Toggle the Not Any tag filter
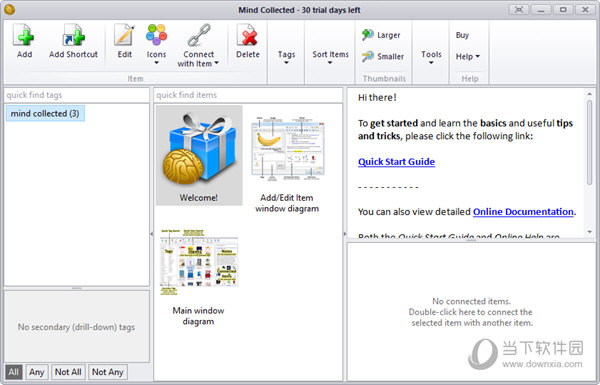 (108, 372)
